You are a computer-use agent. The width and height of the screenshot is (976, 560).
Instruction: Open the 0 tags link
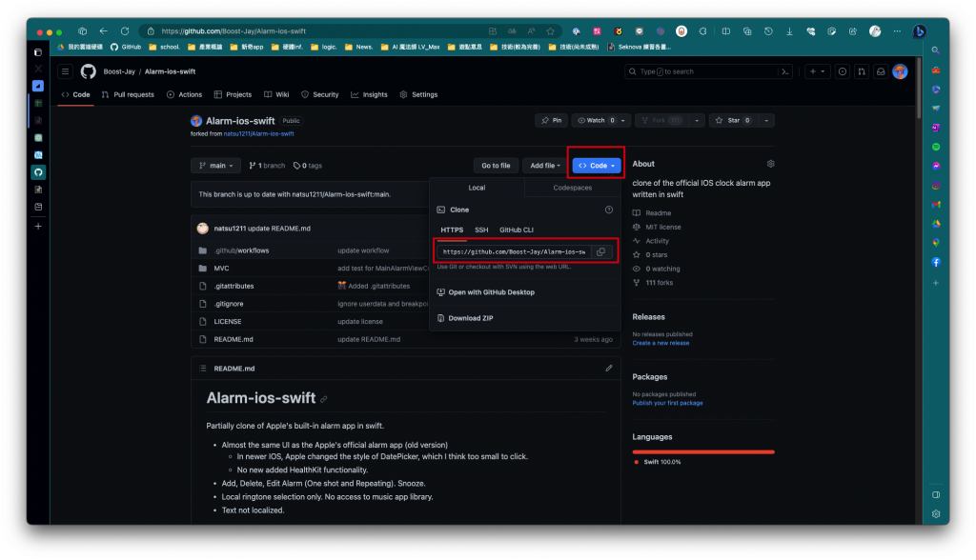pos(308,166)
